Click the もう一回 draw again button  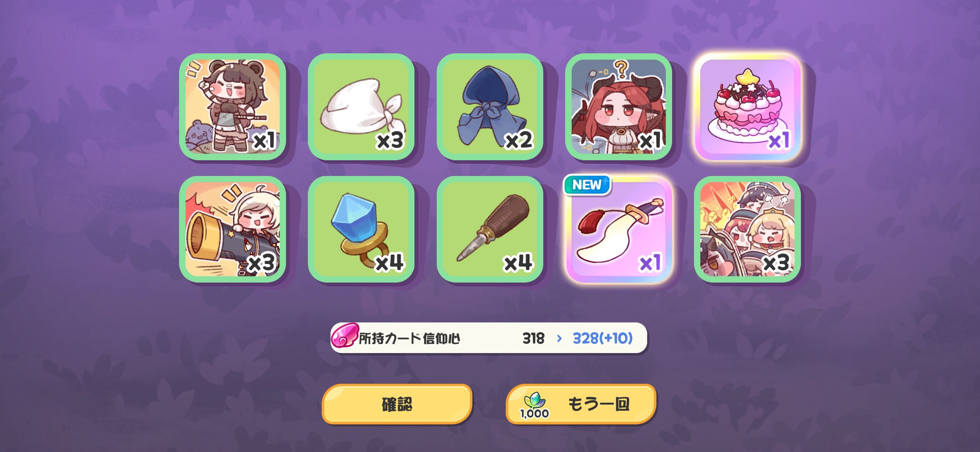tap(581, 404)
